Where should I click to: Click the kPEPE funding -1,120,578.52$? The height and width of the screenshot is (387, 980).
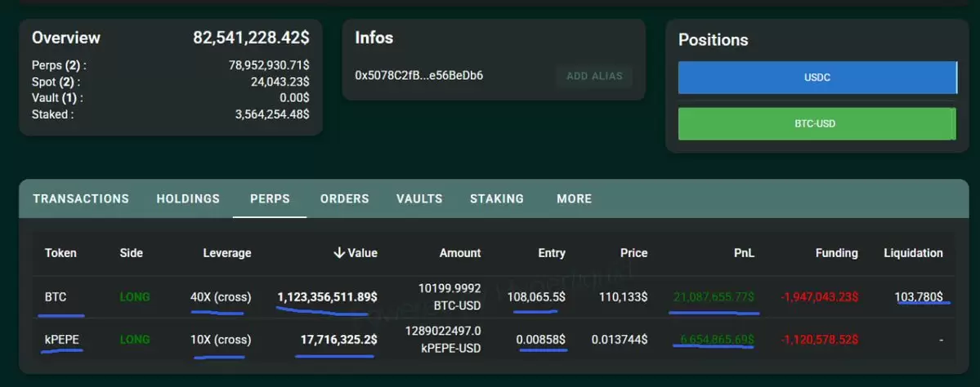pos(819,340)
